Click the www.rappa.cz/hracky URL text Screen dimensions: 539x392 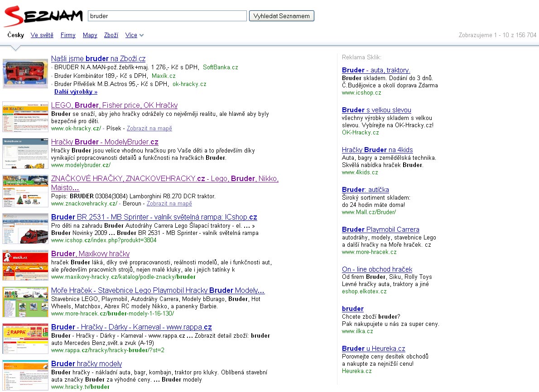click(108, 350)
